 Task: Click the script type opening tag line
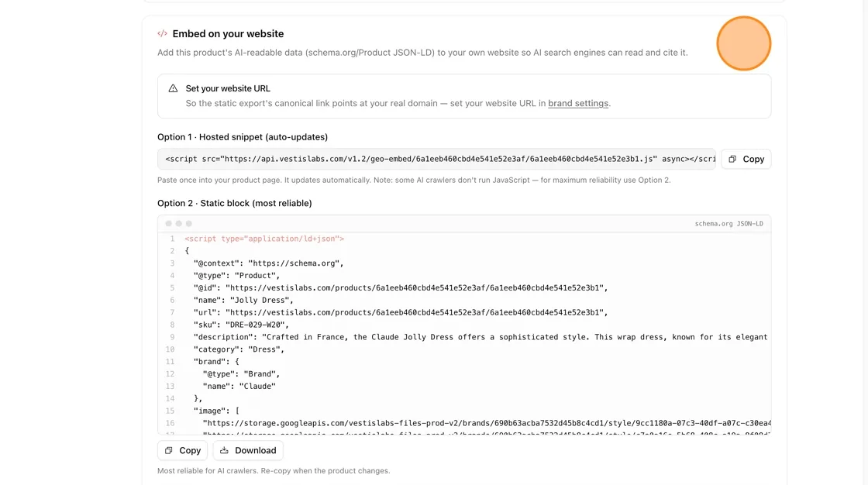click(x=264, y=239)
